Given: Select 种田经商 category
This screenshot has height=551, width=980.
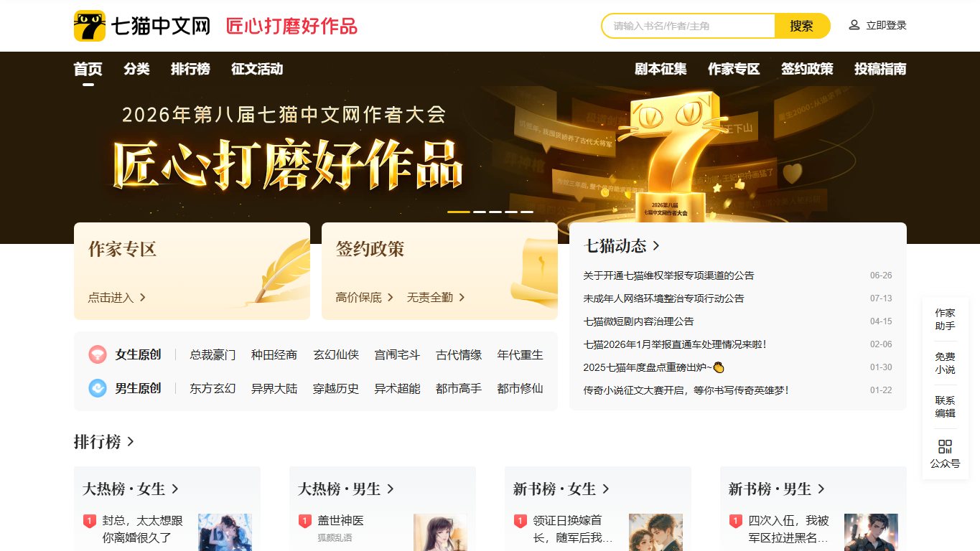Looking at the screenshot, I should (274, 354).
